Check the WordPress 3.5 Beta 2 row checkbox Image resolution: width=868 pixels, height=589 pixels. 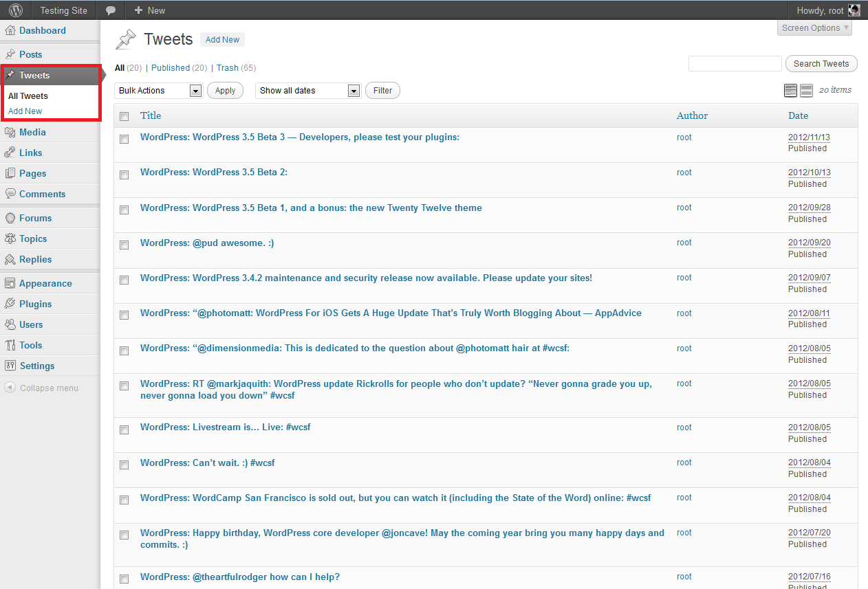[124, 175]
